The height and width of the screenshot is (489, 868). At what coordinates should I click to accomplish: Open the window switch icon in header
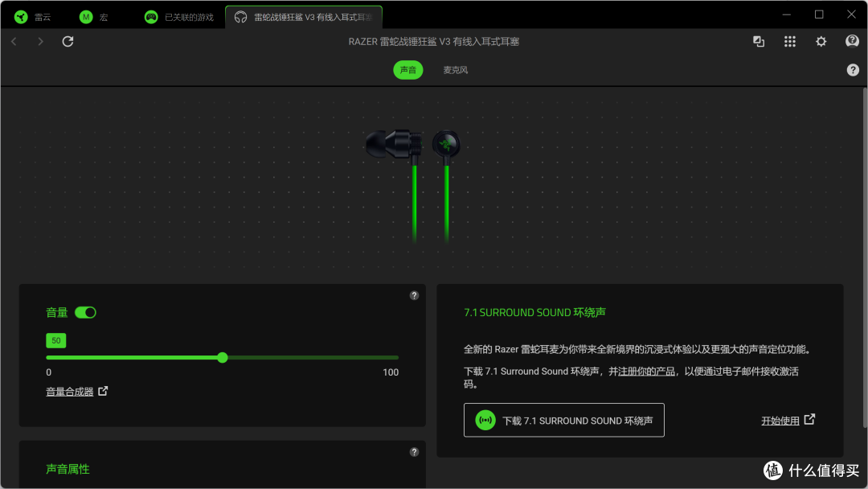(x=759, y=42)
